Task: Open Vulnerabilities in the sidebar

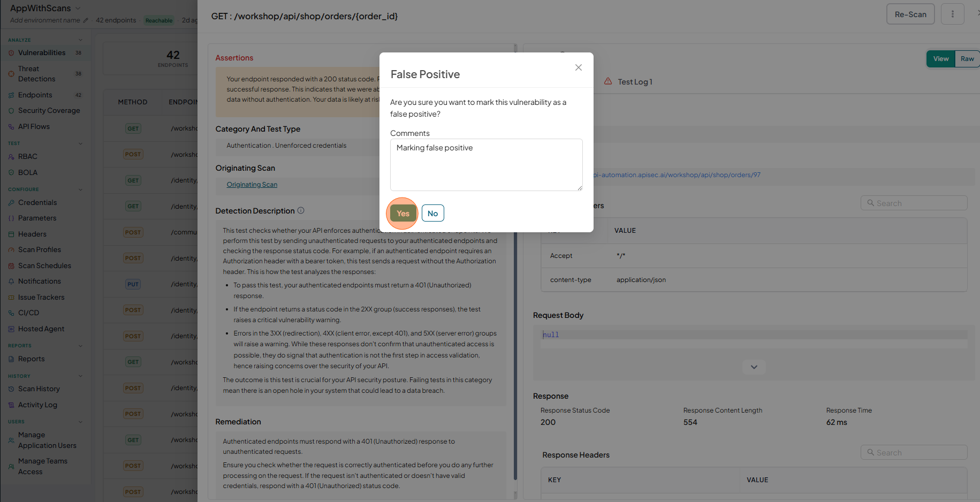Action: [x=42, y=52]
